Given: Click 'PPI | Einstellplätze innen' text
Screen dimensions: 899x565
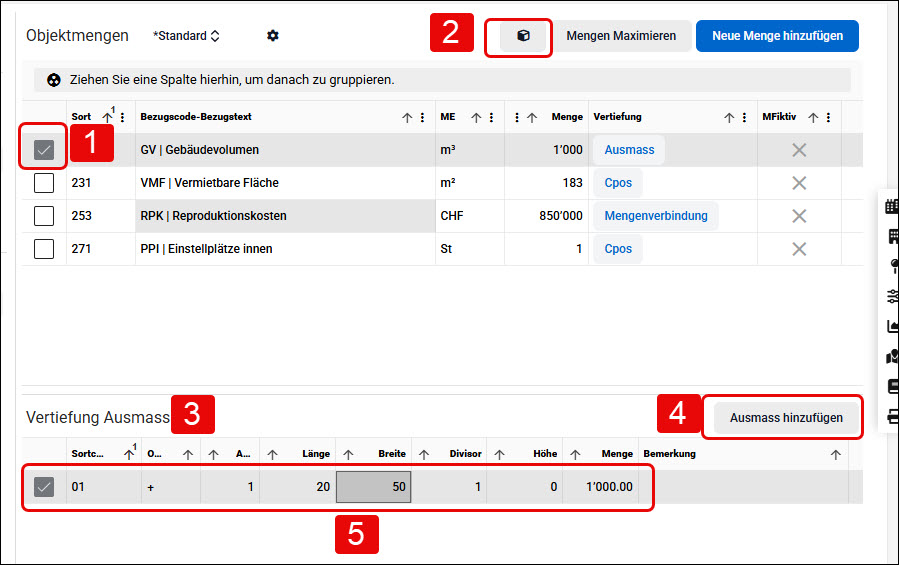Looking at the screenshot, I should point(206,249).
